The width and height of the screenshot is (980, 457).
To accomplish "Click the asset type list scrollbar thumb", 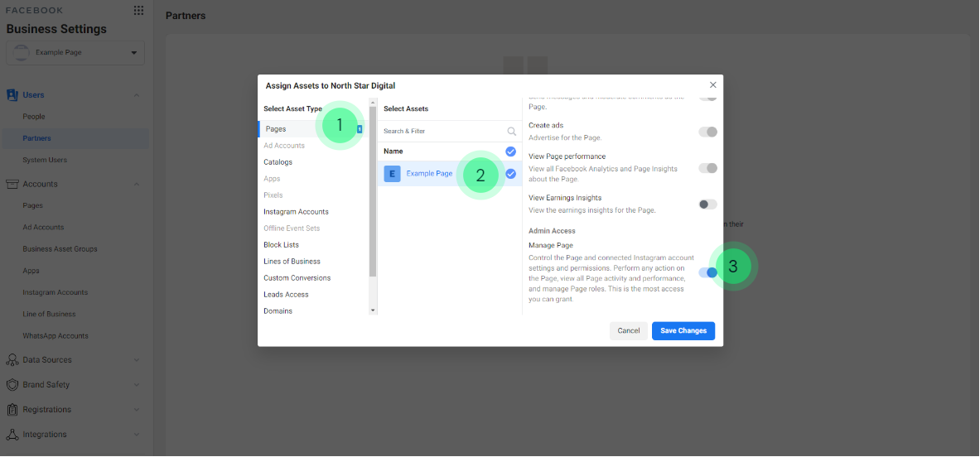I will tap(373, 191).
